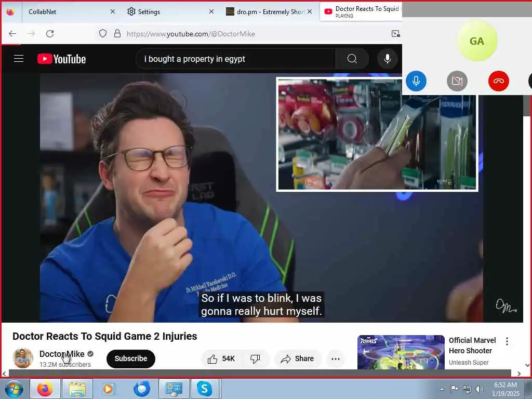Subscribe to Doctor Mike channel
The height and width of the screenshot is (399, 532).
coord(130,358)
